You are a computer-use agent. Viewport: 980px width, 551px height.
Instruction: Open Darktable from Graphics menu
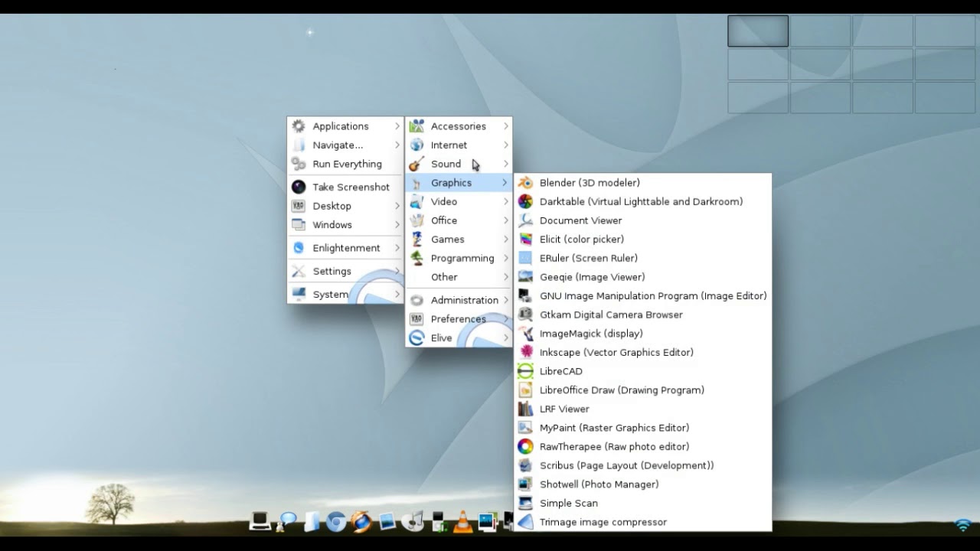642,201
